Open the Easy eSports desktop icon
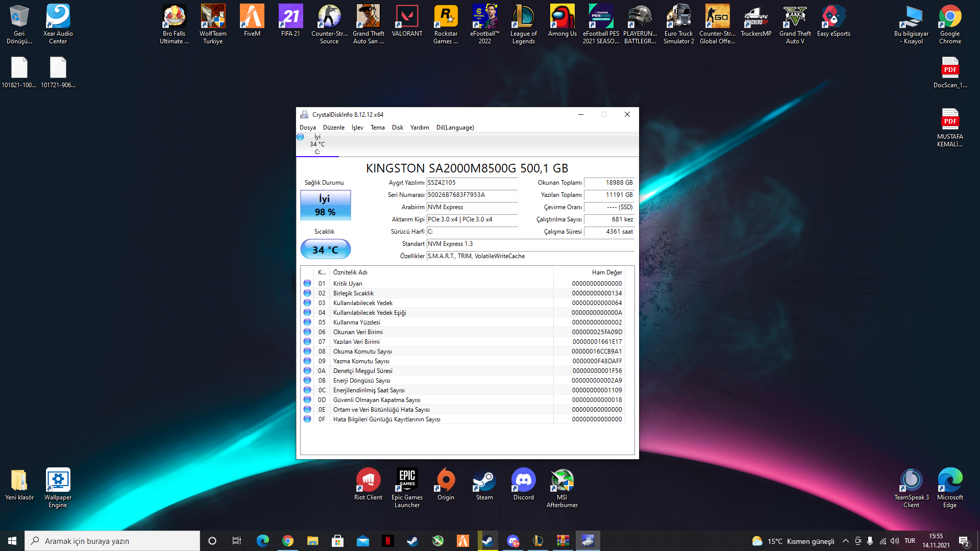 coord(834,20)
